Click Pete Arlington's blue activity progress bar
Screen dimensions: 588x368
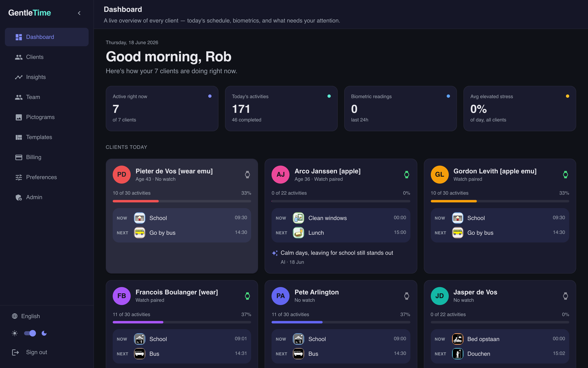coord(341,322)
